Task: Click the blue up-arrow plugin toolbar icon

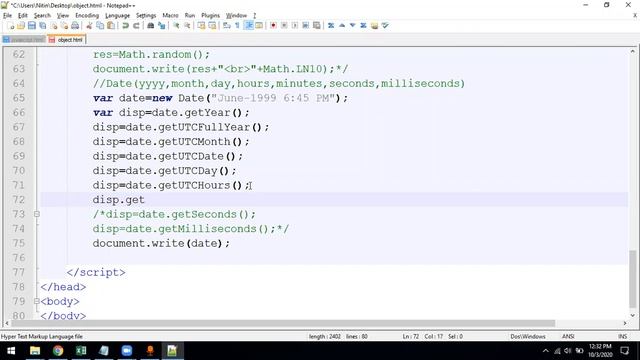Action: pos(342,26)
